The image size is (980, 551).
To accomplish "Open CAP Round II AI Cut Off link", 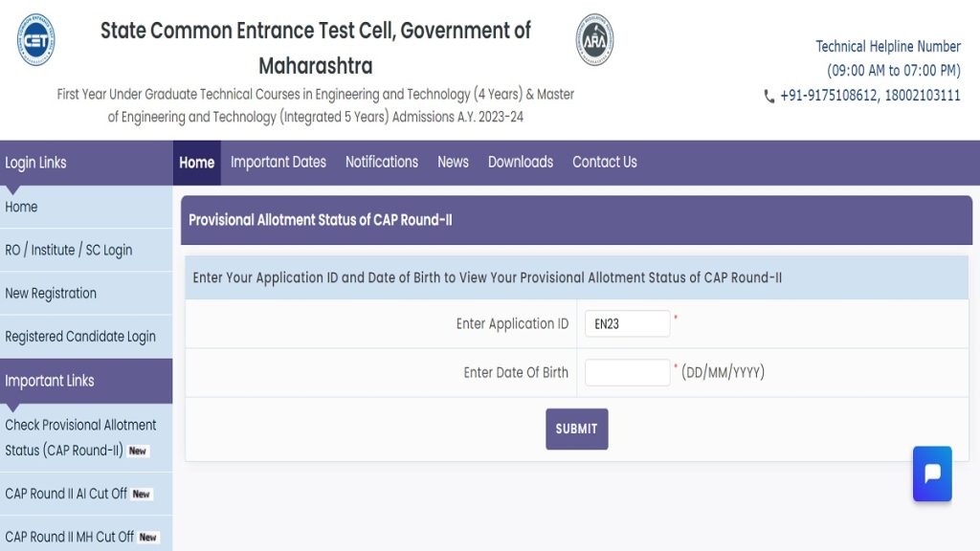I will [x=66, y=494].
